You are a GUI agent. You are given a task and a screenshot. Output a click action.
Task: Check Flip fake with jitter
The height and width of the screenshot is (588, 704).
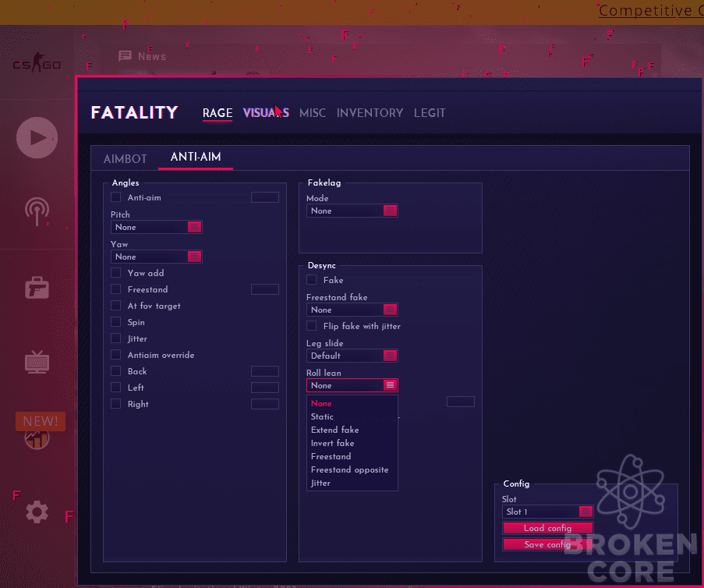[x=312, y=326]
